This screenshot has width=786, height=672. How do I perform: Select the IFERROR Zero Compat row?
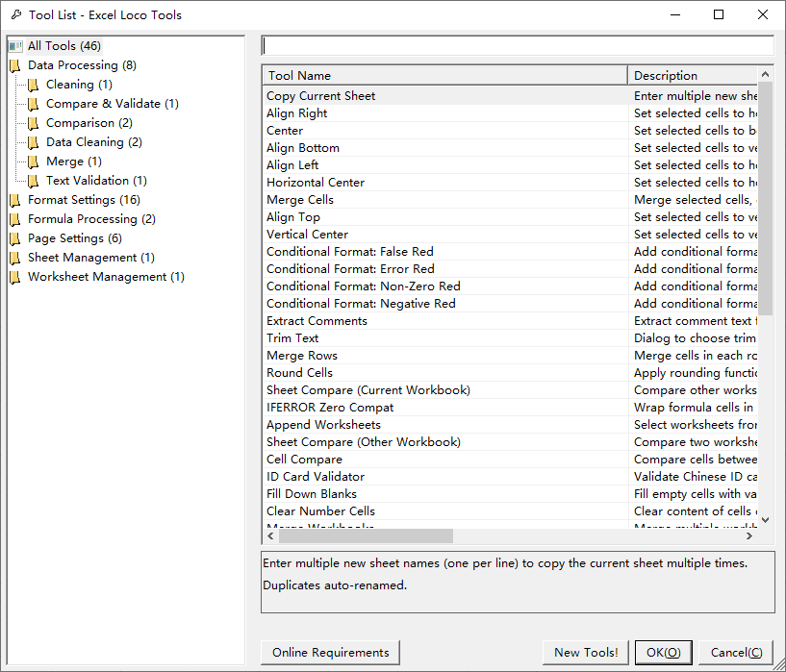pos(510,408)
